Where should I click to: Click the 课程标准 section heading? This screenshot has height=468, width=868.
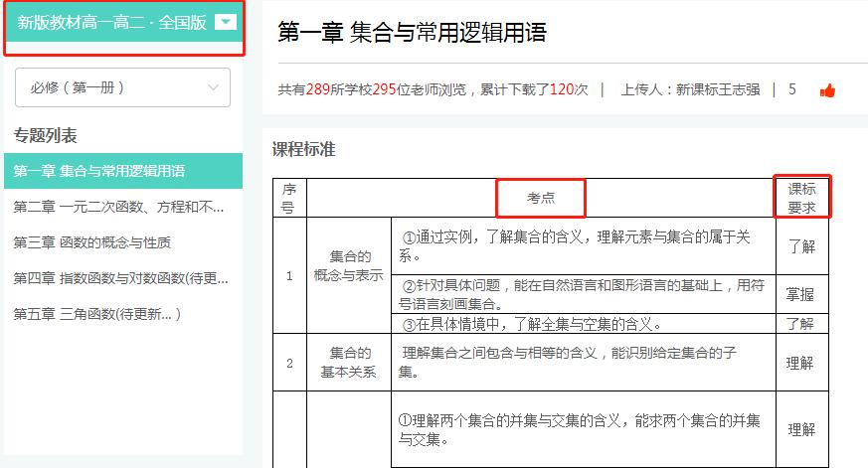(x=304, y=150)
